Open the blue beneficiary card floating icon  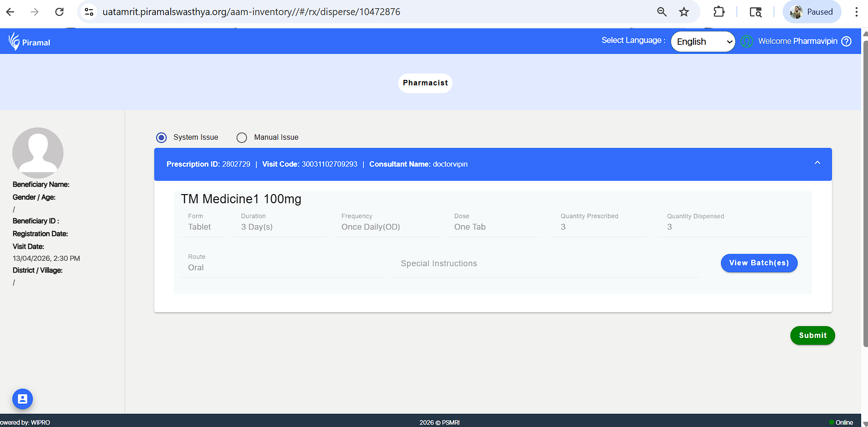pos(22,399)
